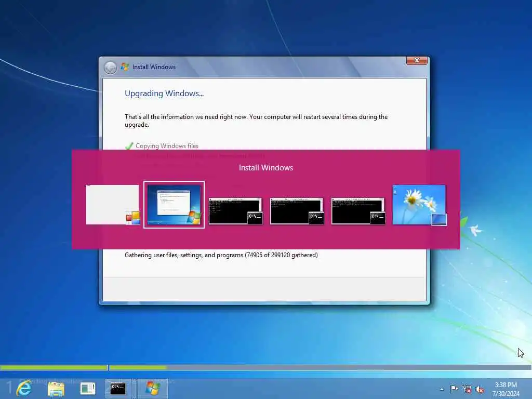Open File Explorer from the taskbar
Viewport: 532px width, 399px height.
[56, 389]
